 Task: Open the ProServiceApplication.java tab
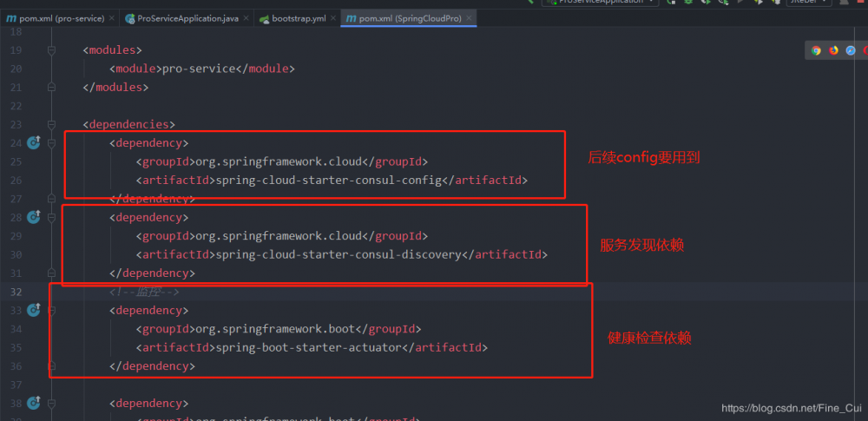[x=187, y=18]
